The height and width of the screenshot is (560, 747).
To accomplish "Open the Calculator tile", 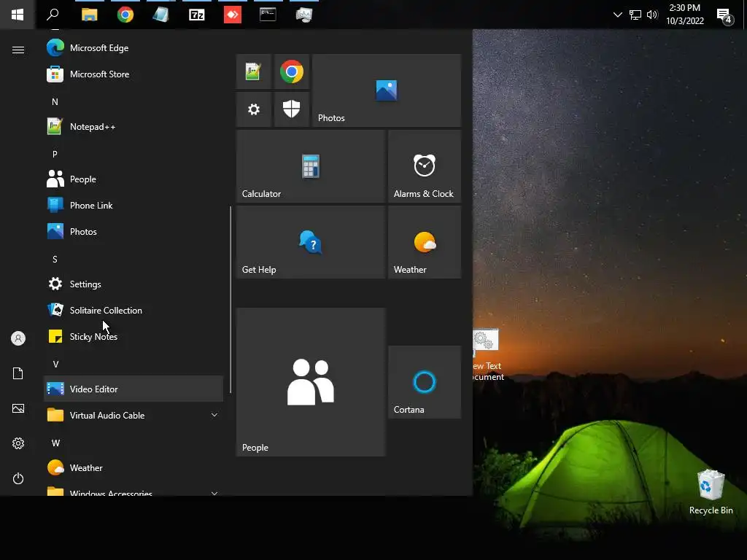I will coord(311,166).
